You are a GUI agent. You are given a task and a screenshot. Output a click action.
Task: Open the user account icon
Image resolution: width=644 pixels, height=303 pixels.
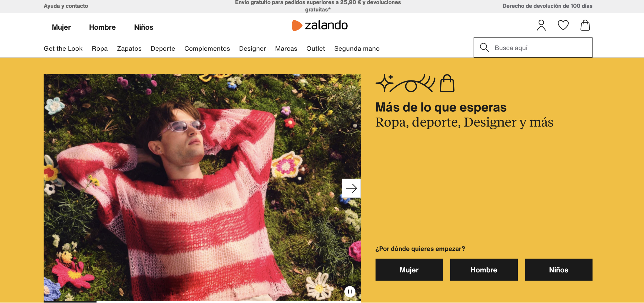tap(541, 25)
